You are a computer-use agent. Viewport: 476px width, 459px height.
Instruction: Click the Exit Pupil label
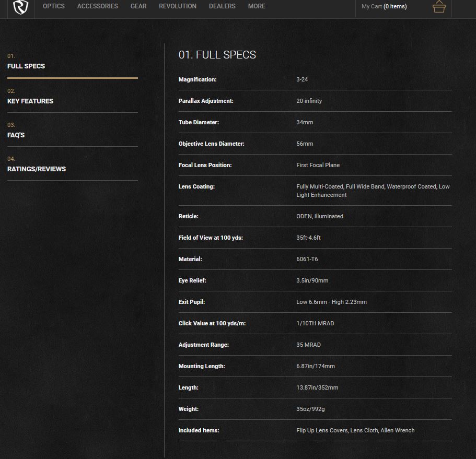(192, 302)
